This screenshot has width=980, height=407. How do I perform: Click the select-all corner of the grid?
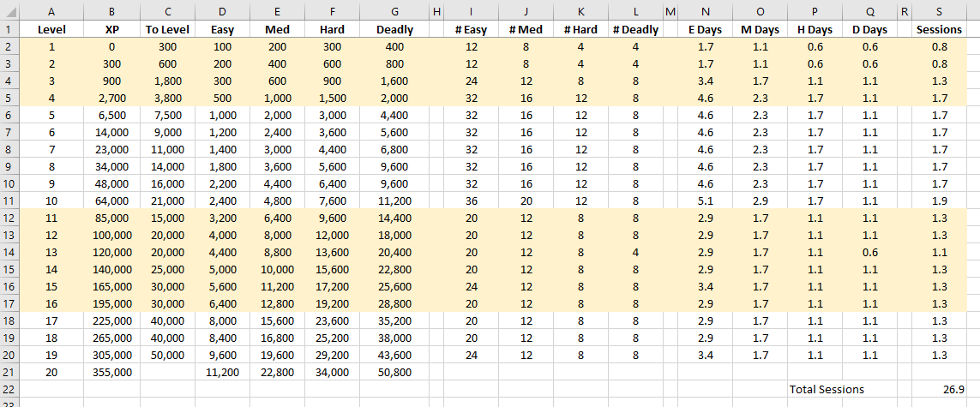pyautogui.click(x=9, y=11)
